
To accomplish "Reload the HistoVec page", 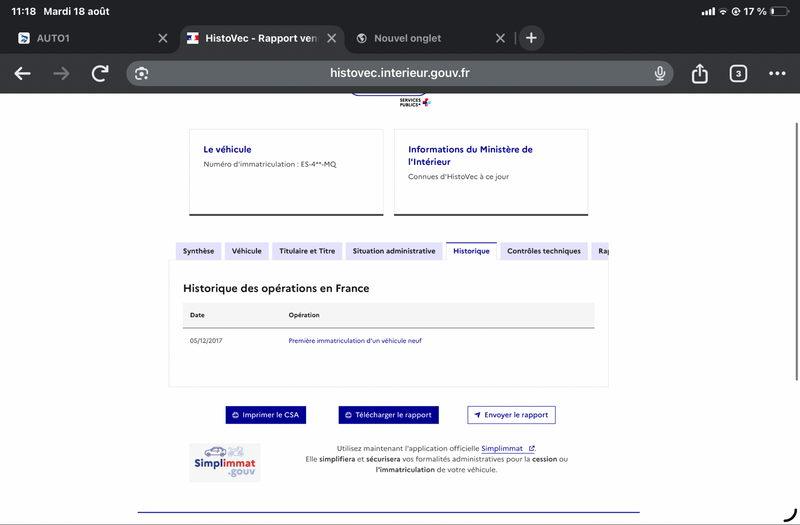I will [x=100, y=73].
